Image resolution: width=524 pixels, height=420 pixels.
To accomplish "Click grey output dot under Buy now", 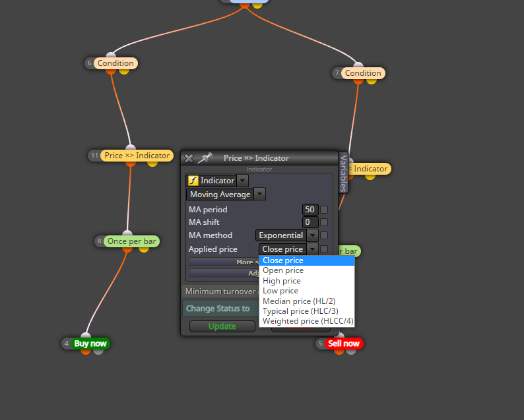I will point(98,351).
